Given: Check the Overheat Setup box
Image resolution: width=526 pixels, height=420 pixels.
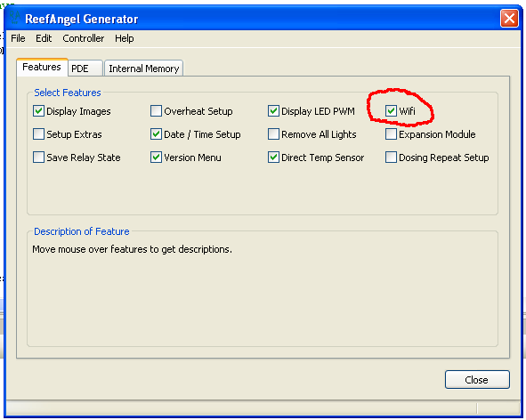Looking at the screenshot, I should [x=156, y=110].
